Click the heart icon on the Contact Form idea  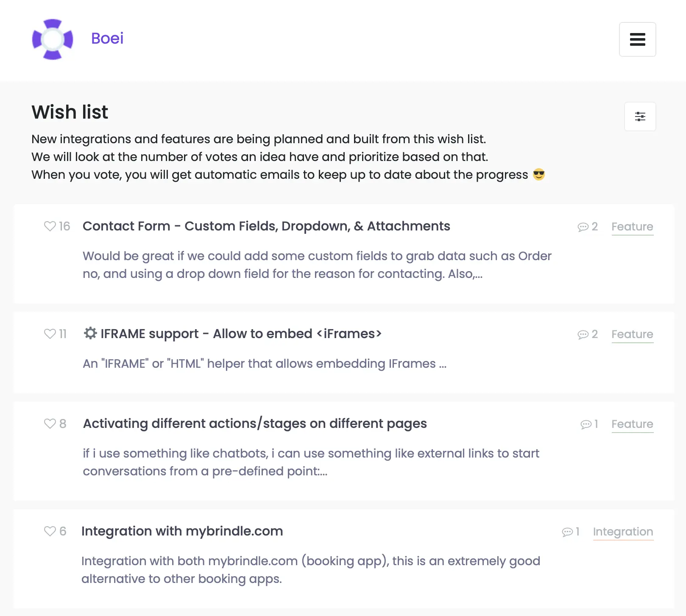(50, 226)
